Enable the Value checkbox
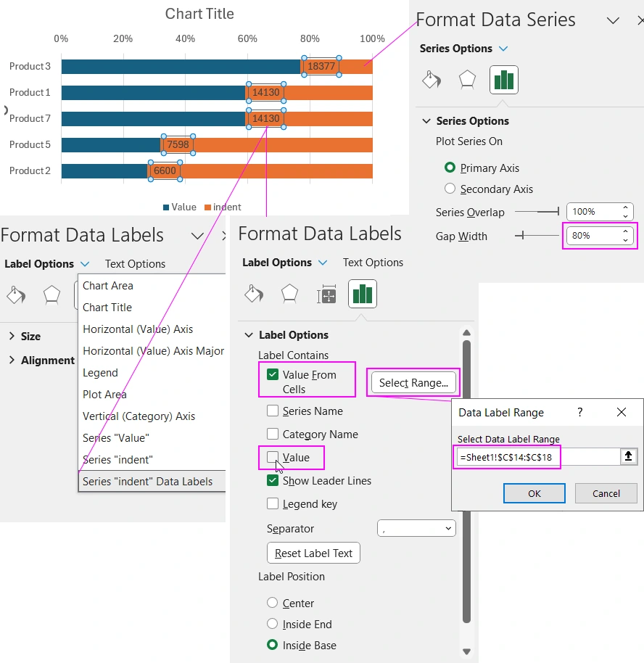The width and height of the screenshot is (644, 663). (x=273, y=458)
